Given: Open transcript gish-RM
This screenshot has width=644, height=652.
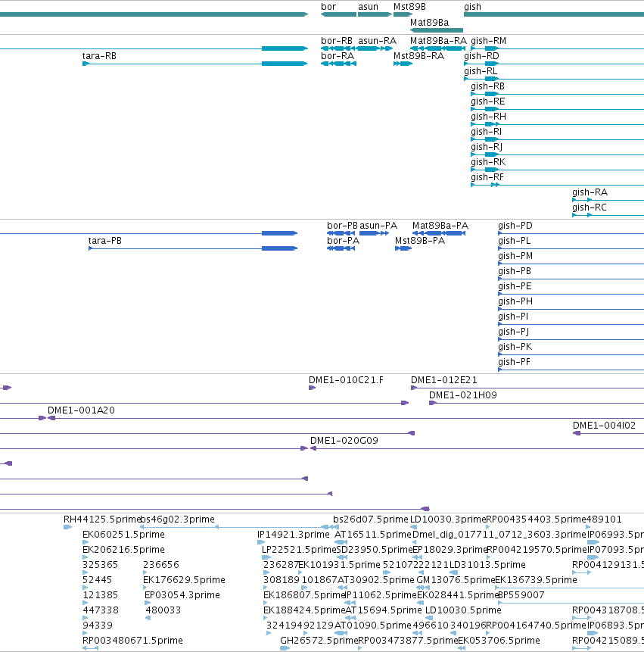Looking at the screenshot, I should coord(557,48).
